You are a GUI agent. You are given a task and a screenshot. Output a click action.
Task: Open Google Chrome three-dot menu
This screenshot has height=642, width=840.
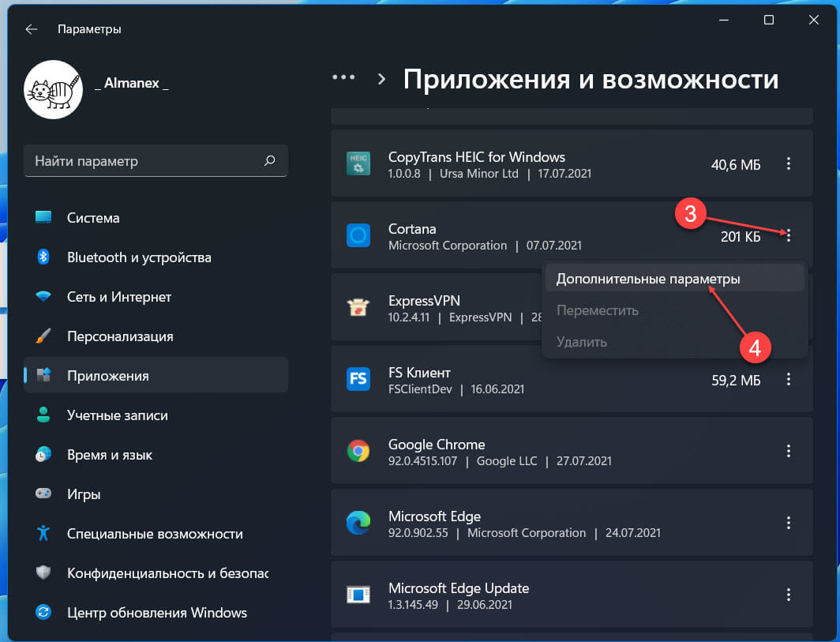(788, 451)
